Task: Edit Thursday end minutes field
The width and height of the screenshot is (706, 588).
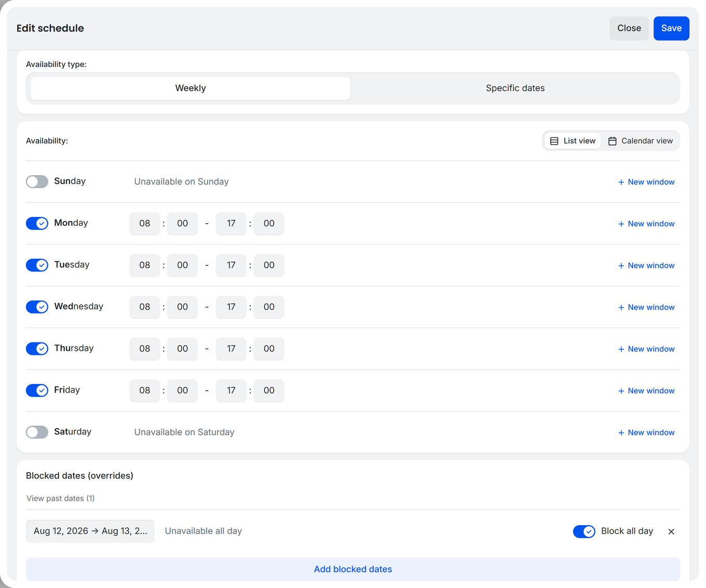Action: click(x=269, y=349)
